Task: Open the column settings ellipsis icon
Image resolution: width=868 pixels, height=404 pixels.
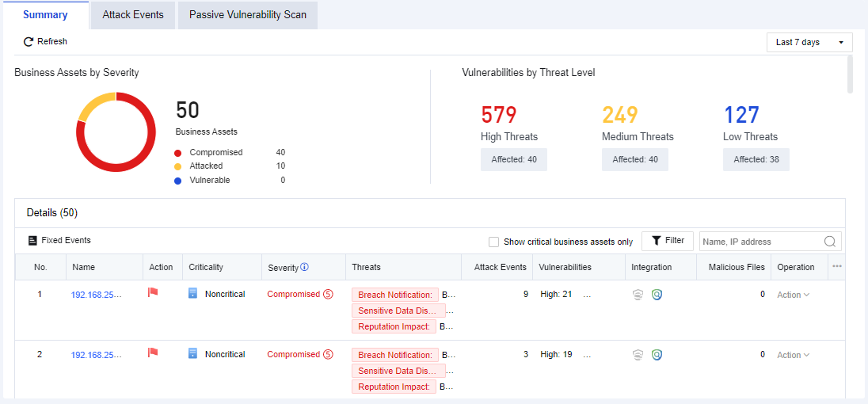Action: coord(837,266)
